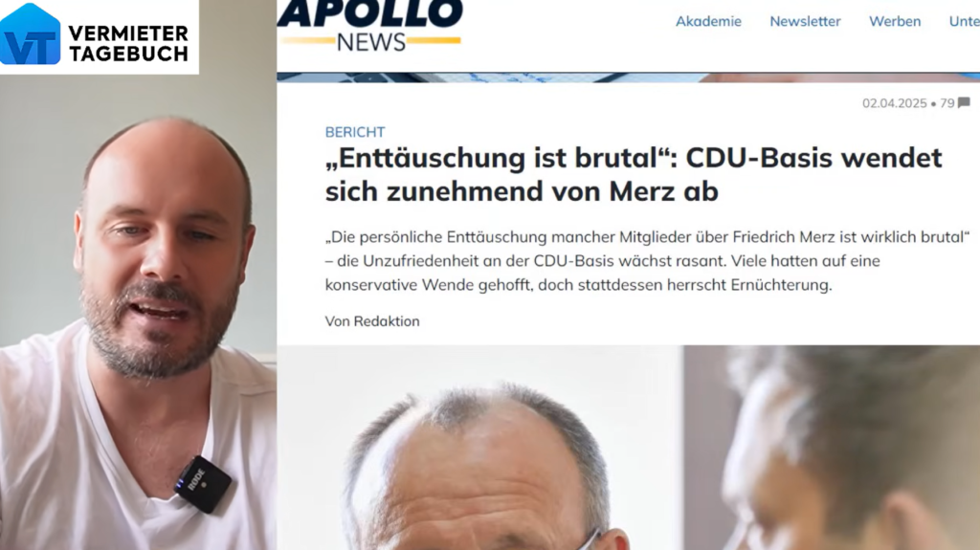Click the Apollo News logo
The width and height of the screenshot is (980, 550).
[x=370, y=26]
